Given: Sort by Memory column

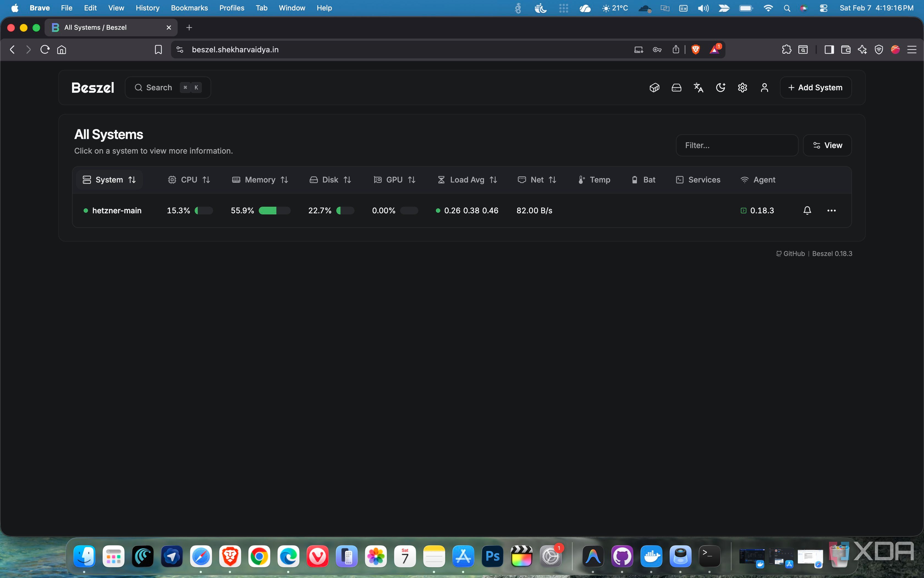Looking at the screenshot, I should click(260, 180).
